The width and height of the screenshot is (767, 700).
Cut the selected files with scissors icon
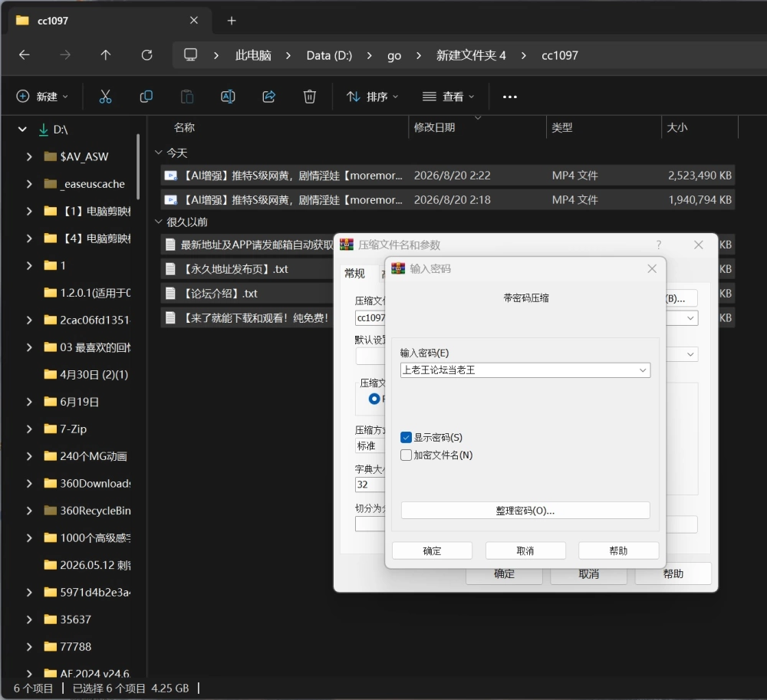coord(105,97)
